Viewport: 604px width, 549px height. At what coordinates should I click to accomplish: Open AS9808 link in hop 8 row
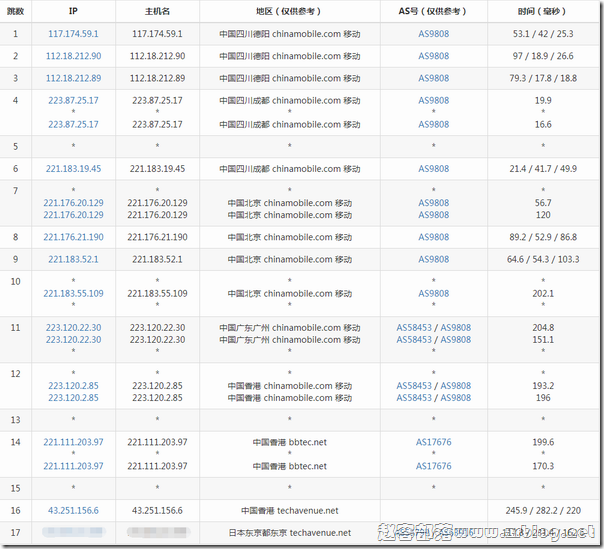(x=434, y=237)
